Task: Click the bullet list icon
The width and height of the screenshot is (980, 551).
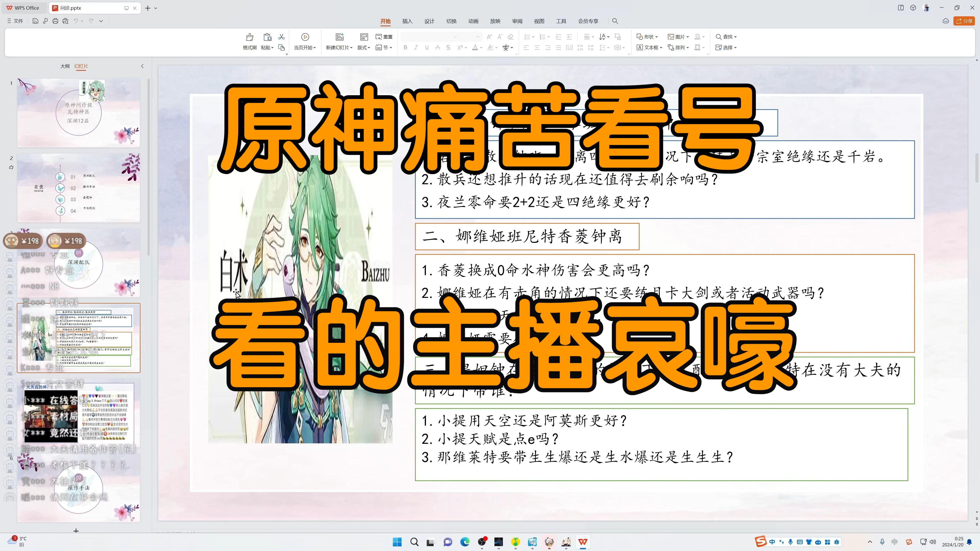Action: point(527,37)
